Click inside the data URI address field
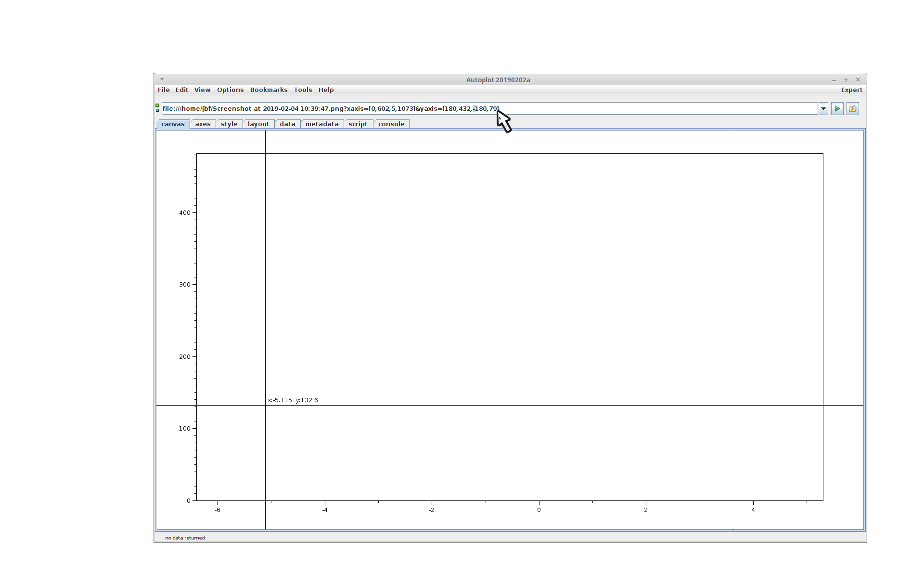Screen dimensions: 924x578 [626, 109]
